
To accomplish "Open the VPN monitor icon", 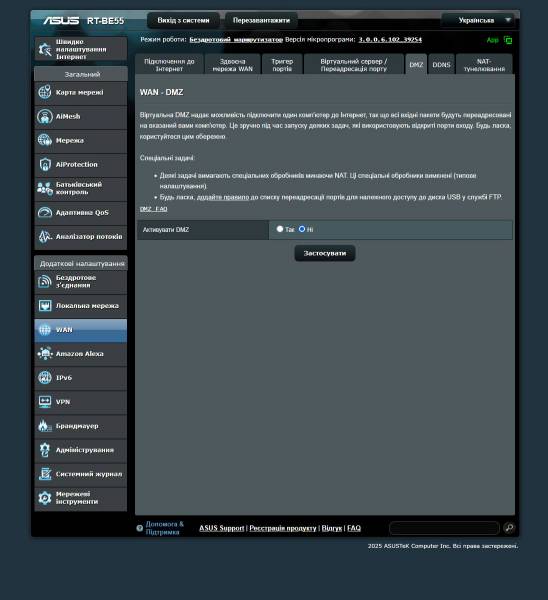I will click(45, 402).
